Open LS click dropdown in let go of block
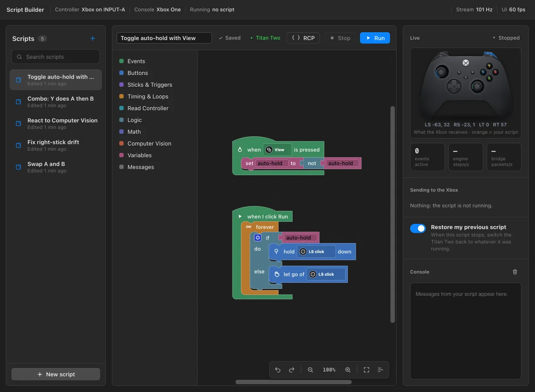The image size is (535, 392). point(326,274)
